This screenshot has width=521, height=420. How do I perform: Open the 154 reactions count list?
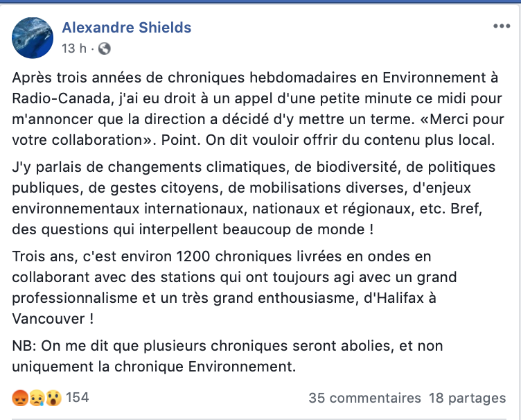coord(78,398)
